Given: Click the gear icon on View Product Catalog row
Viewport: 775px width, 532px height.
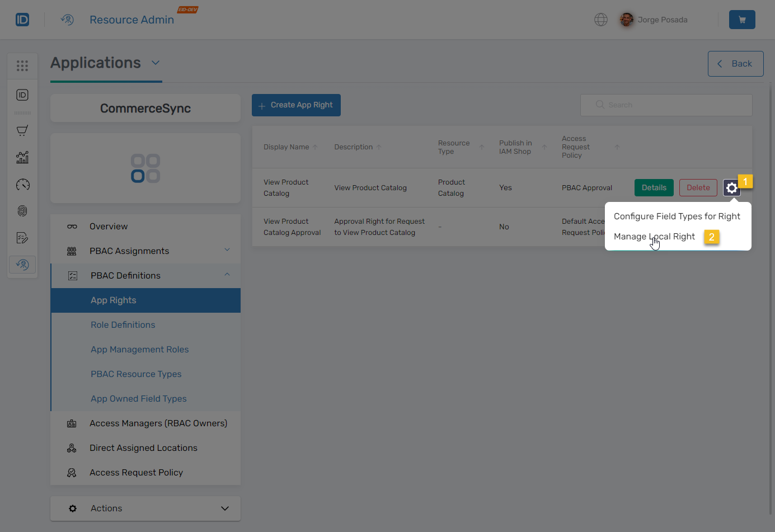Looking at the screenshot, I should (732, 187).
